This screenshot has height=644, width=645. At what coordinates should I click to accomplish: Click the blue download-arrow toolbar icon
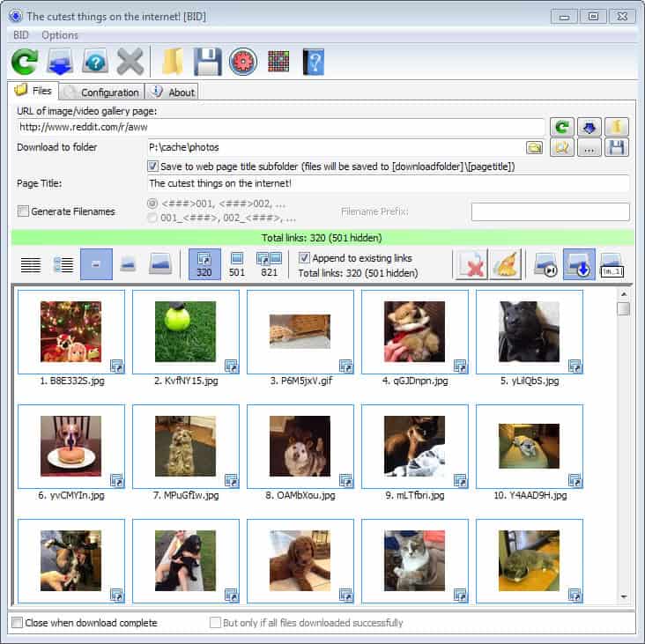[60, 62]
